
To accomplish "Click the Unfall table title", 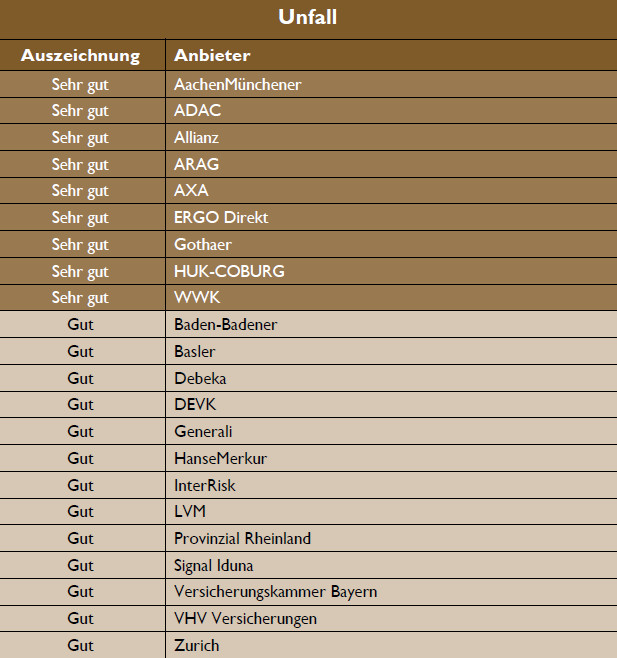I will click(308, 17).
